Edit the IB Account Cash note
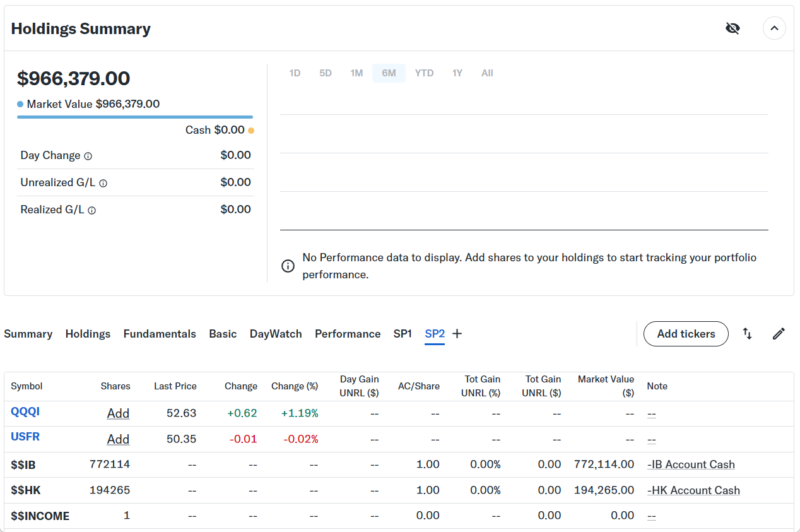 [x=691, y=464]
